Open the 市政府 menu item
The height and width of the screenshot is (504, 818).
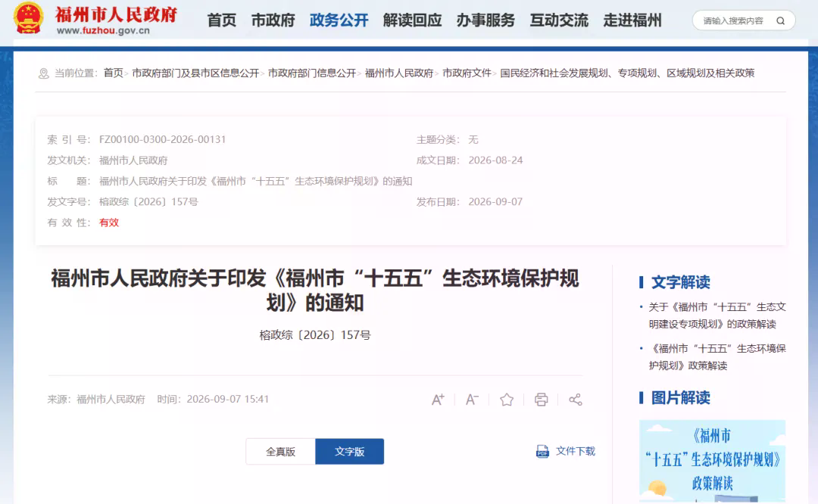pos(273,20)
